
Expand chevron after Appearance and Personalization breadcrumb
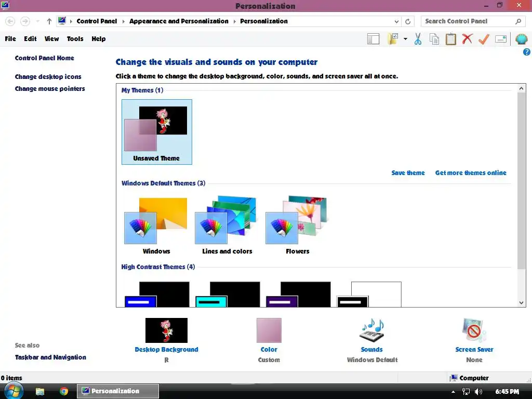234,21
